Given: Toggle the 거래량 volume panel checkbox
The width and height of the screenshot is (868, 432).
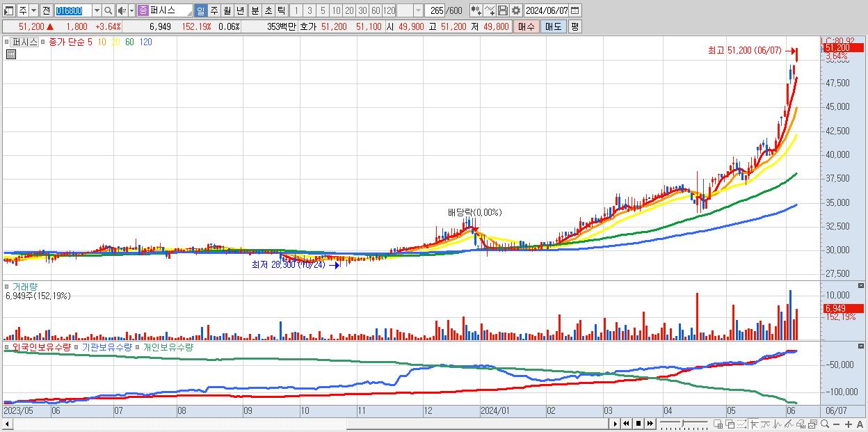Looking at the screenshot, I should click(x=8, y=286).
